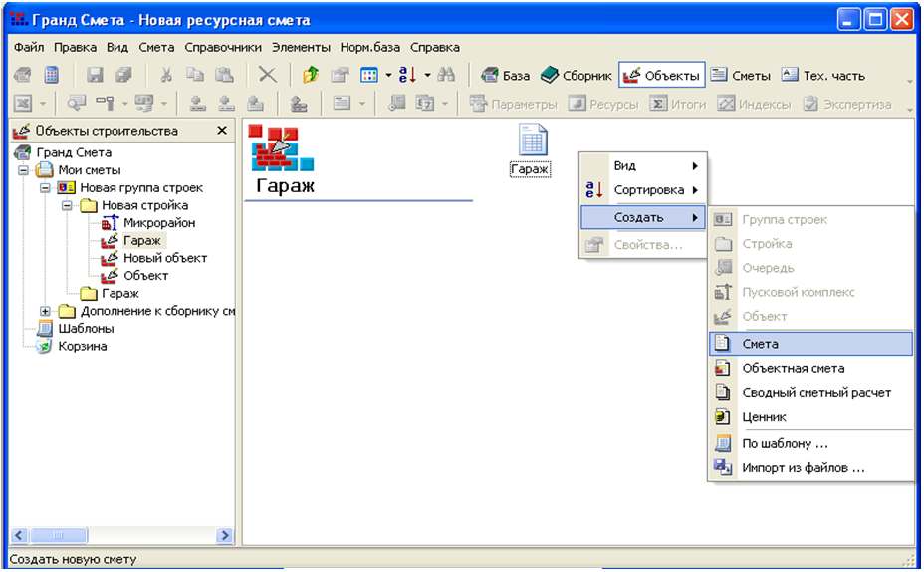The height and width of the screenshot is (572, 924).
Task: Click the scissors cut icon
Action: 166,75
